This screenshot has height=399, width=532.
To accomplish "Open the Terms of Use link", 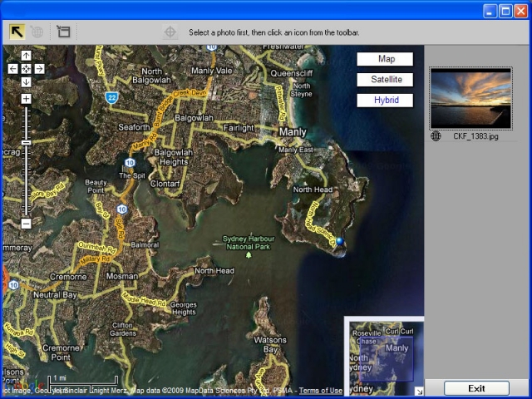I will 320,391.
